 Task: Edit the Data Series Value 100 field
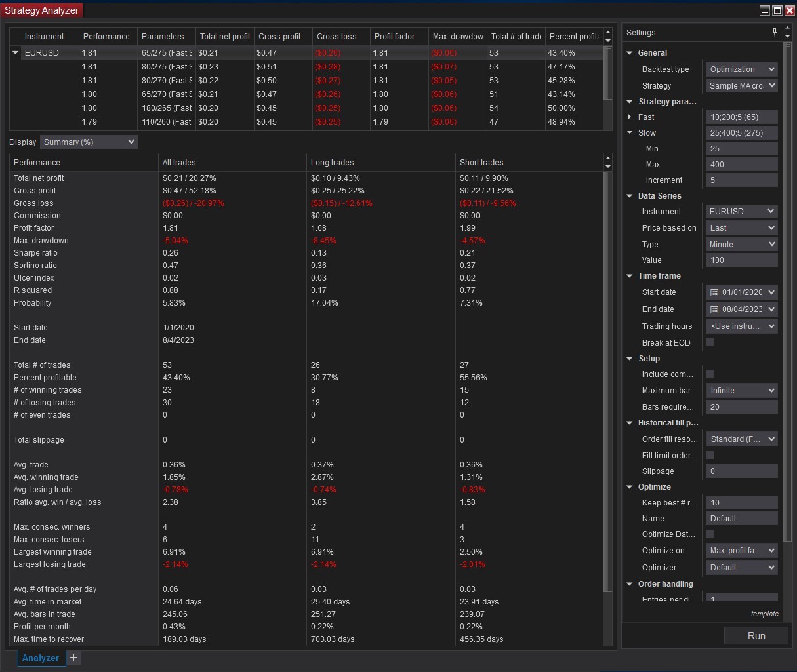click(x=742, y=260)
